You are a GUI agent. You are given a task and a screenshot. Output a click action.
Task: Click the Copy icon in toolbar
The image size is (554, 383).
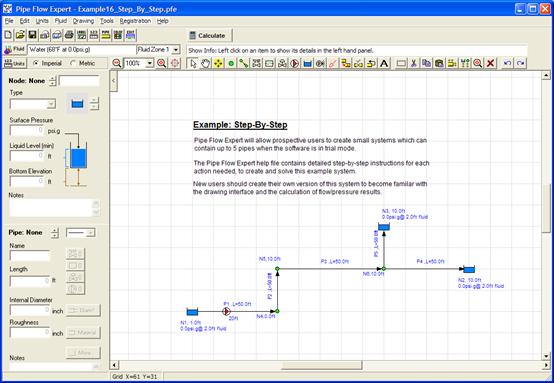point(426,63)
